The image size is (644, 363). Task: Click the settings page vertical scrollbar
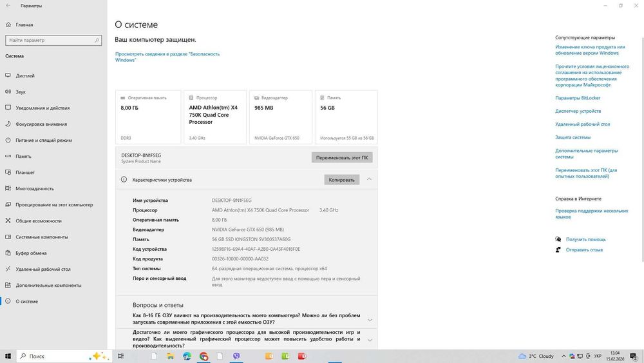642,149
